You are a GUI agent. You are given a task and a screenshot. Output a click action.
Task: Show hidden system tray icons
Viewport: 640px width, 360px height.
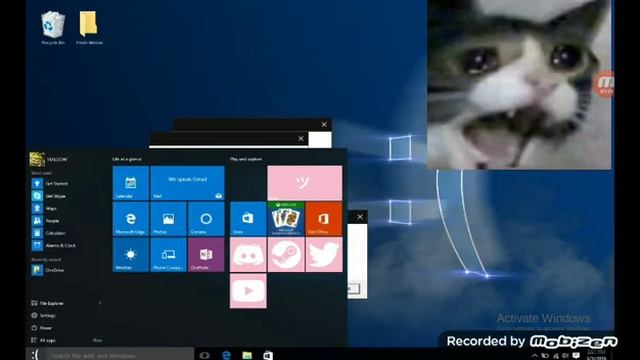click(x=534, y=356)
